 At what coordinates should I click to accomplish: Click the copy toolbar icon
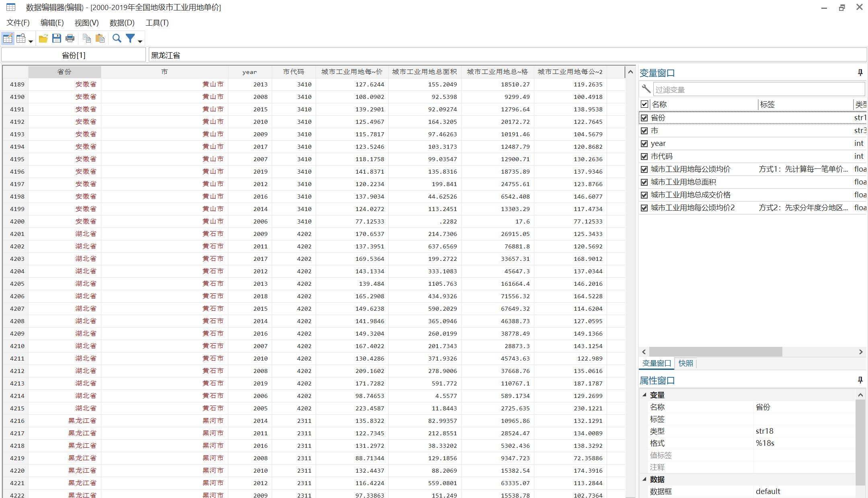pos(86,39)
